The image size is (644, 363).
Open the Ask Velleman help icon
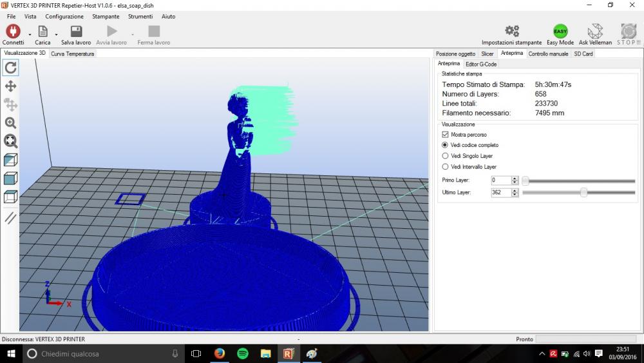[x=596, y=31]
